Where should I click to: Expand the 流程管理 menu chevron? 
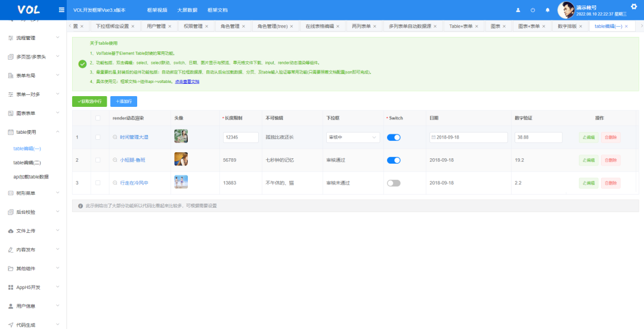tap(57, 38)
